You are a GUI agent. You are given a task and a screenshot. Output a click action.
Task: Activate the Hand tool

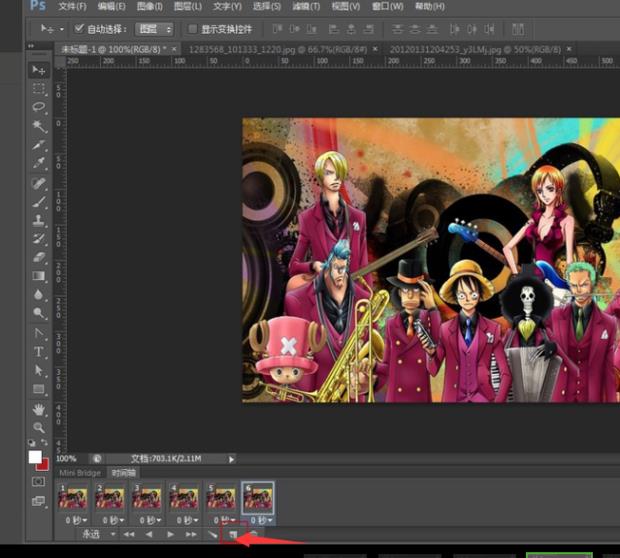click(39, 409)
